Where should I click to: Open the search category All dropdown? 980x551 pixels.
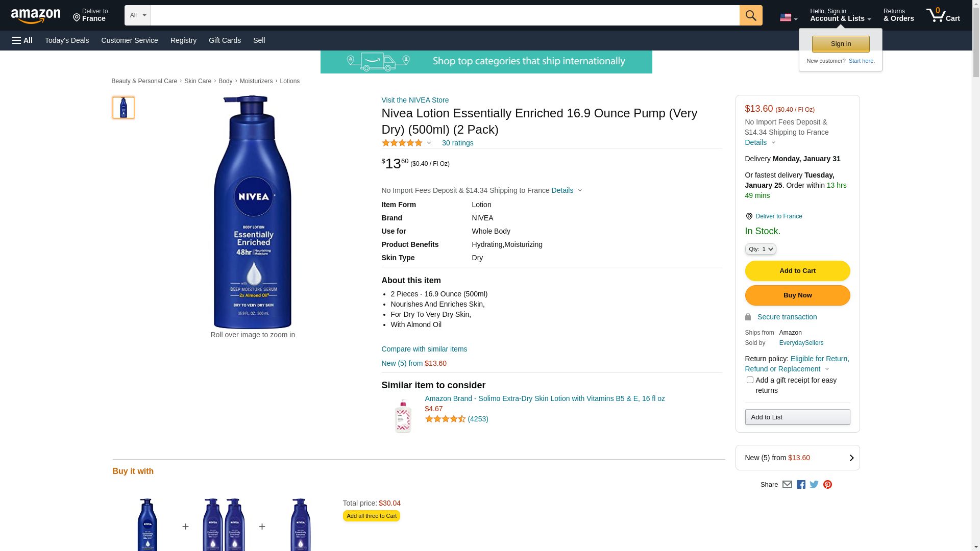[137, 15]
